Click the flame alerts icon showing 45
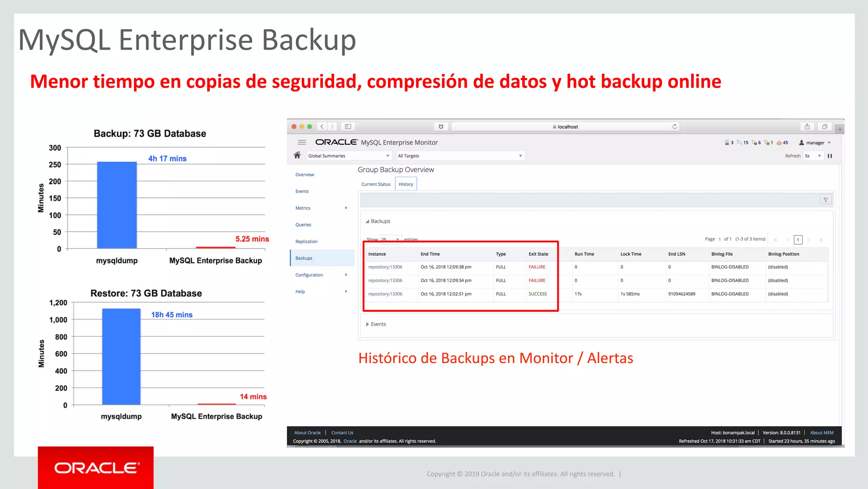868x489 pixels. (782, 143)
